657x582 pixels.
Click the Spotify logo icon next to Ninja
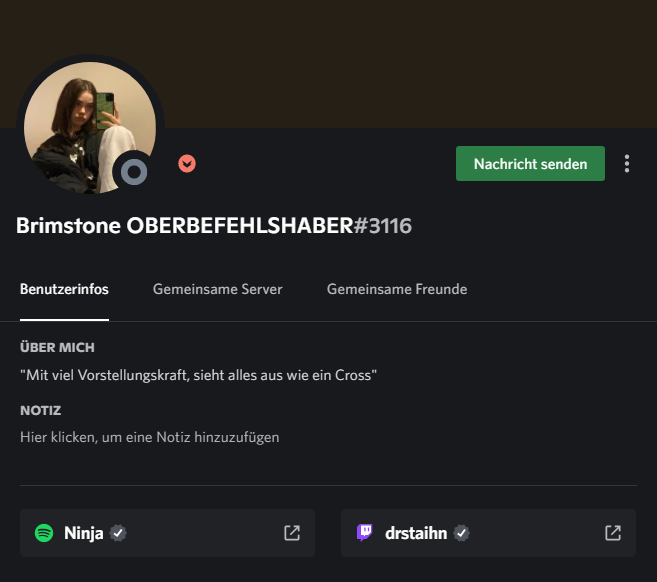tap(44, 533)
